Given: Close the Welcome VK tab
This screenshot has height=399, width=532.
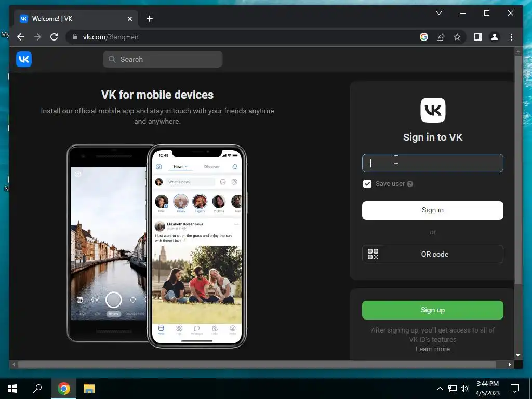Looking at the screenshot, I should 129,19.
